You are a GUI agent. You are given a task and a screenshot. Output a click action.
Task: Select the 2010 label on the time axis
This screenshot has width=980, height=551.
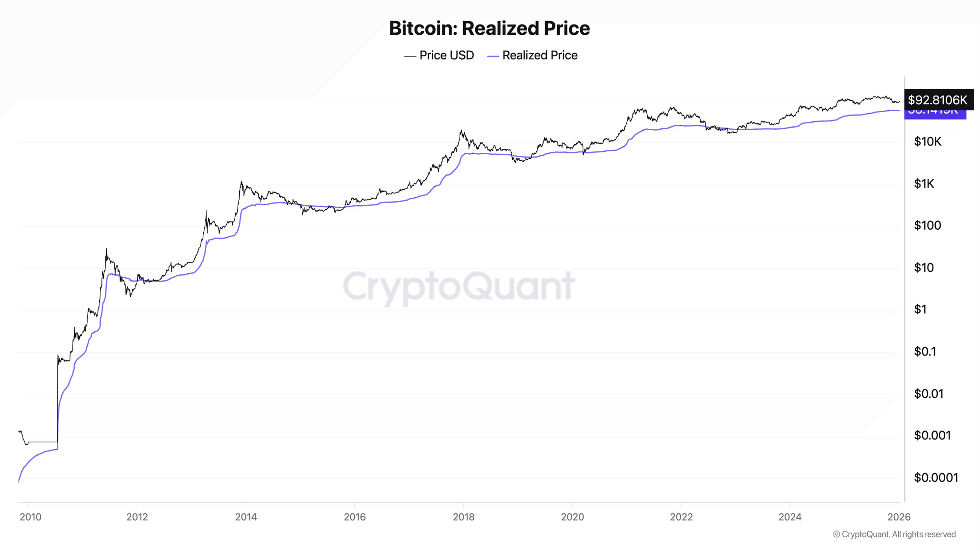pyautogui.click(x=30, y=517)
